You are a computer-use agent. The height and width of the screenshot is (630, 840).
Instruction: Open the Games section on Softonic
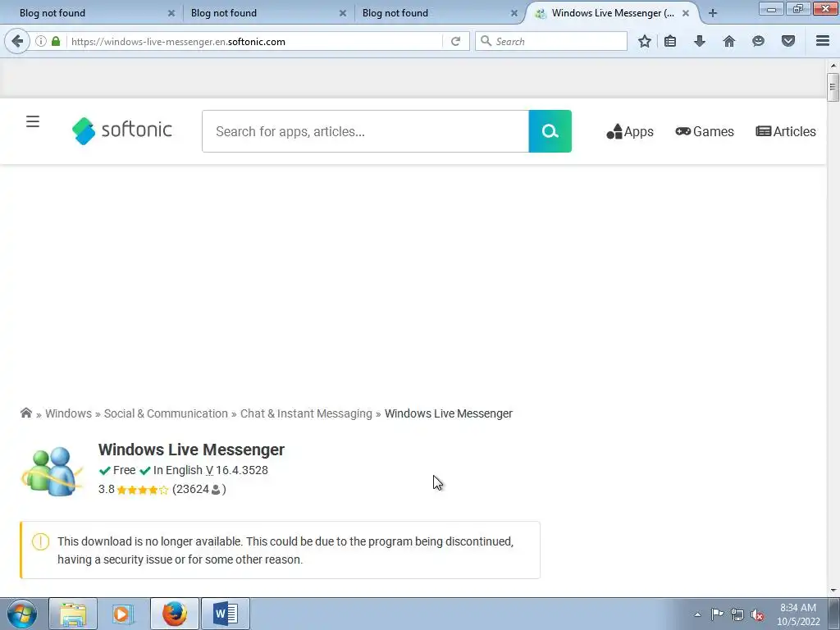705,131
